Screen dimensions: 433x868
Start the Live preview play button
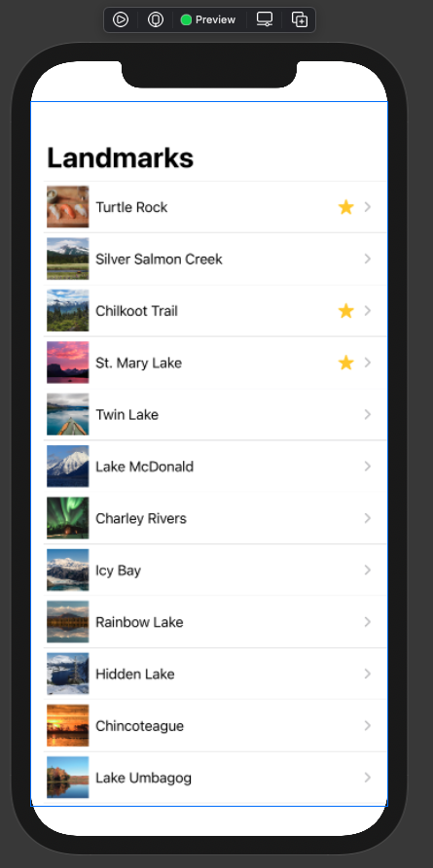pos(121,20)
